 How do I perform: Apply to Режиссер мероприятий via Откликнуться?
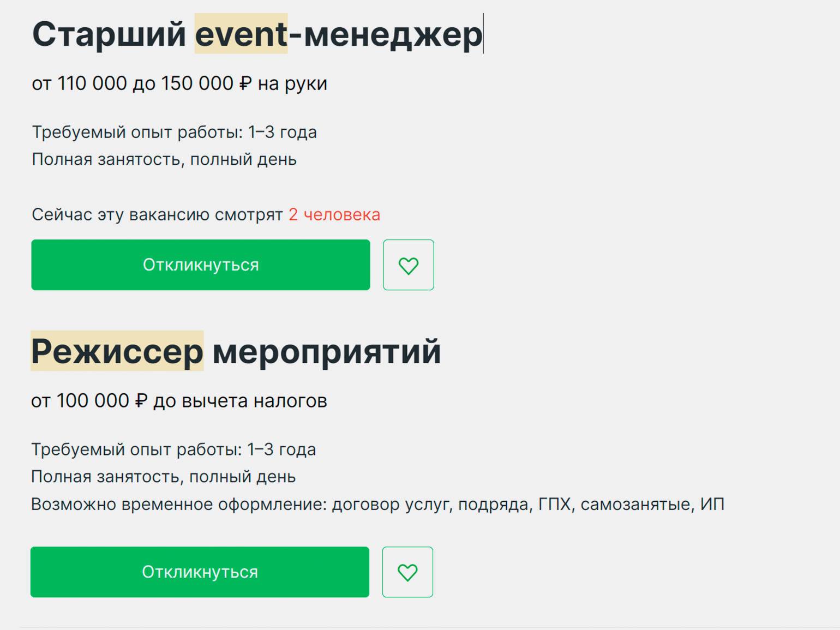click(200, 572)
